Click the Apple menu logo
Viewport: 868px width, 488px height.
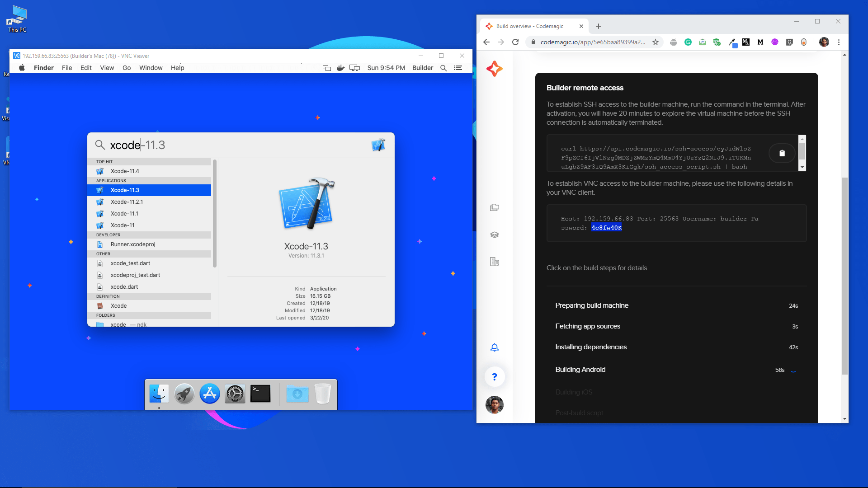click(22, 68)
